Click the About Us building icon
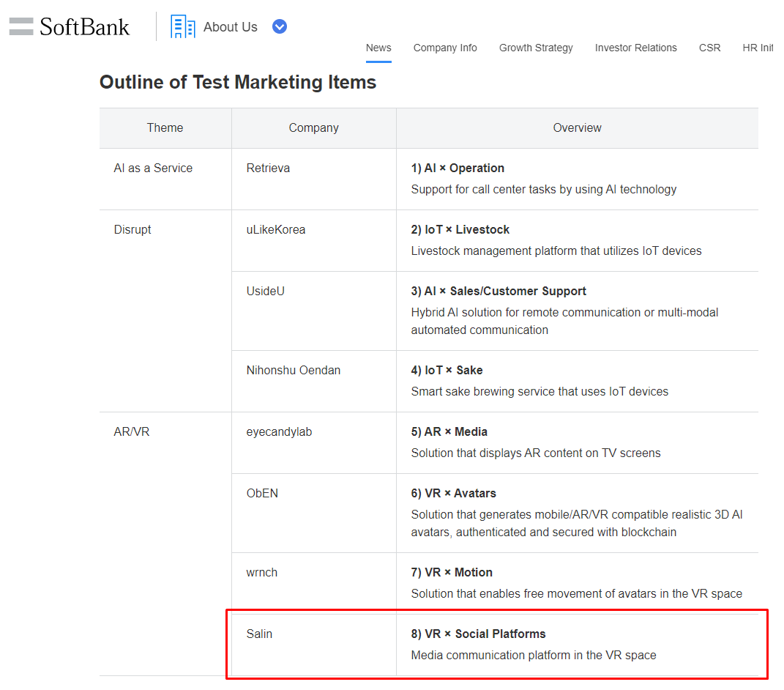 182,26
